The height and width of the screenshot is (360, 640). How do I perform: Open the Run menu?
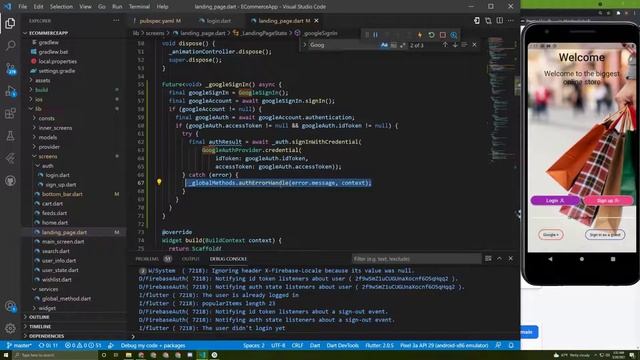click(117, 7)
